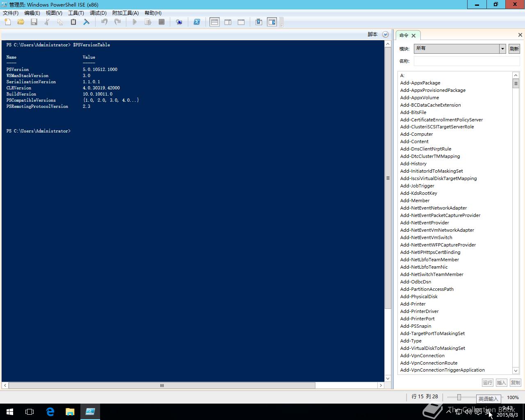This screenshot has height=420, width=525.
Task: Open new remote PowerShell tab icon
Action: (179, 22)
